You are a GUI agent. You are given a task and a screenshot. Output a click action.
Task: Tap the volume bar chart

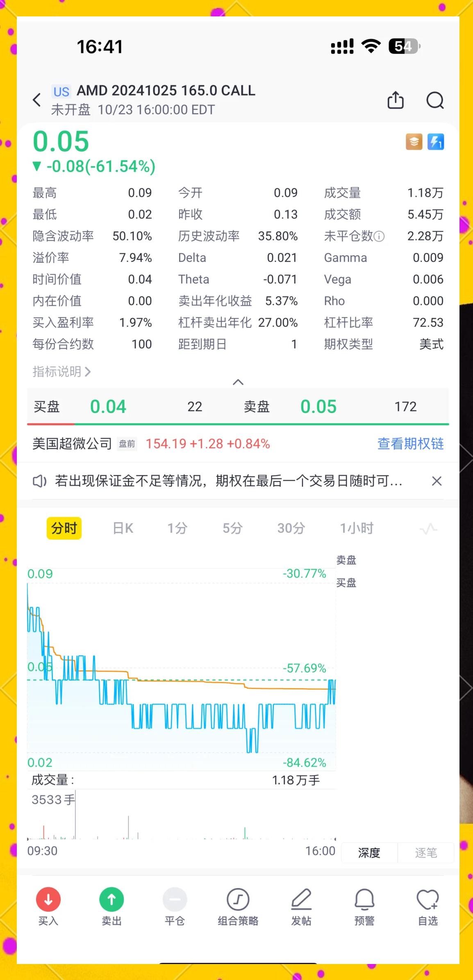point(181,815)
